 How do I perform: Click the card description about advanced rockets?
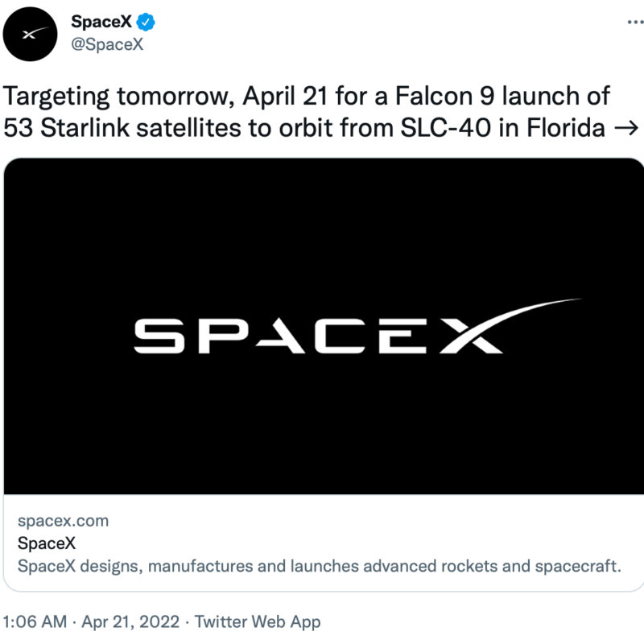click(319, 565)
